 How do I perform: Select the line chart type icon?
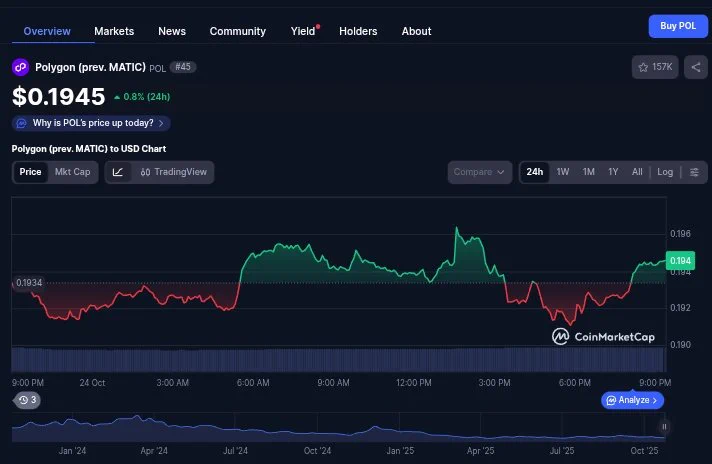(x=118, y=172)
